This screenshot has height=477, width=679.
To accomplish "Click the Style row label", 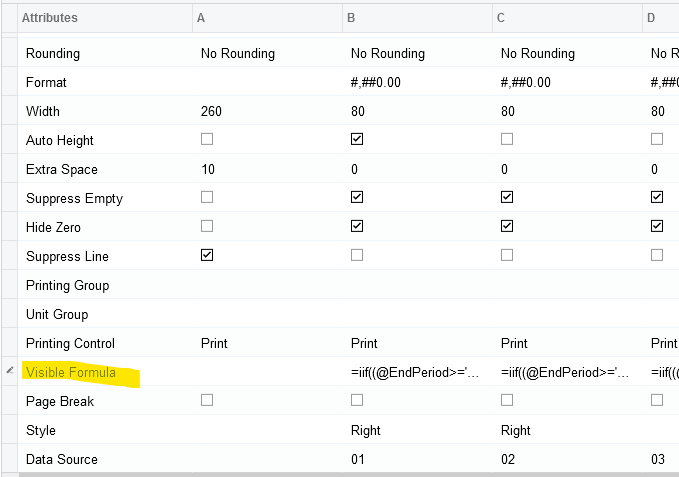I will 41,430.
